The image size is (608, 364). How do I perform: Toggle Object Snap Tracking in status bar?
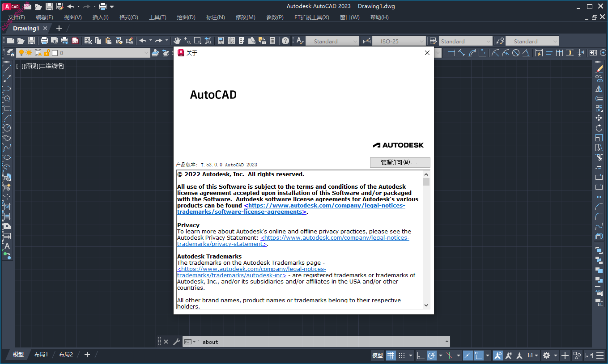click(468, 356)
